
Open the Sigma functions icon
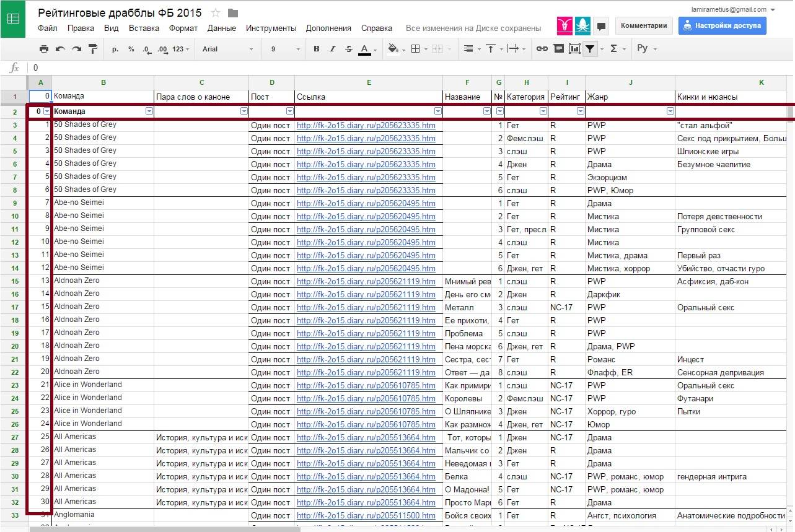613,49
